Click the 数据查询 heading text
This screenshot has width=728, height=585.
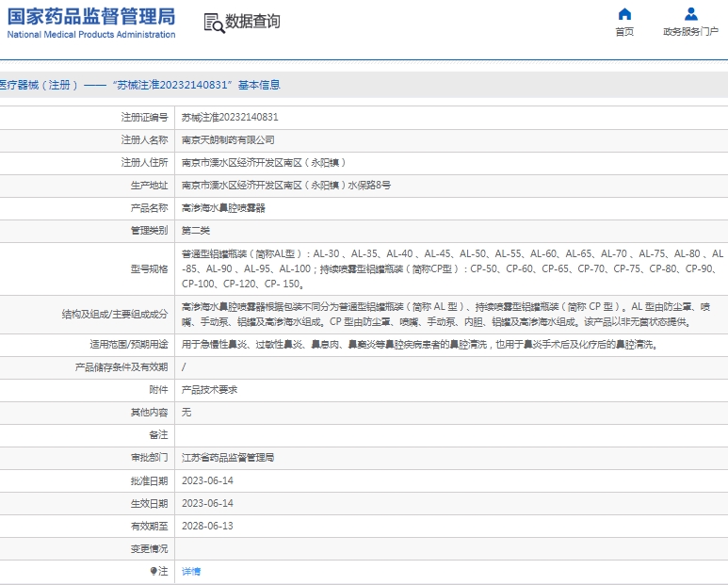click(252, 22)
